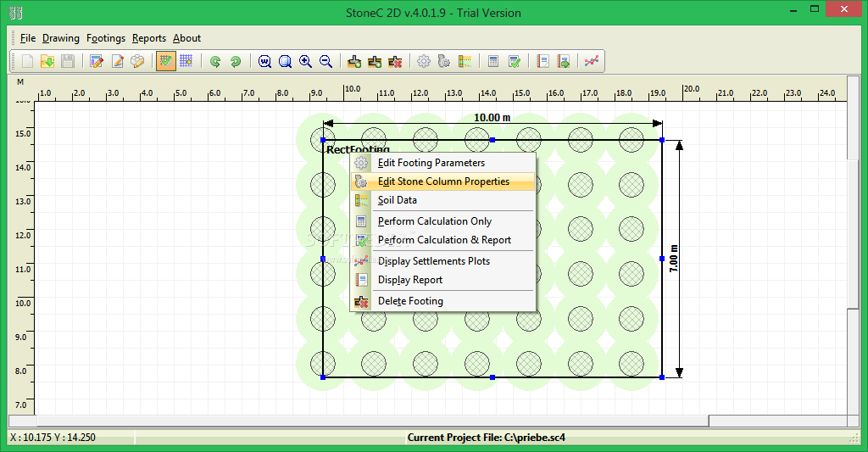Minimize the StoneC 2D window
The height and width of the screenshot is (452, 868).
click(x=793, y=10)
